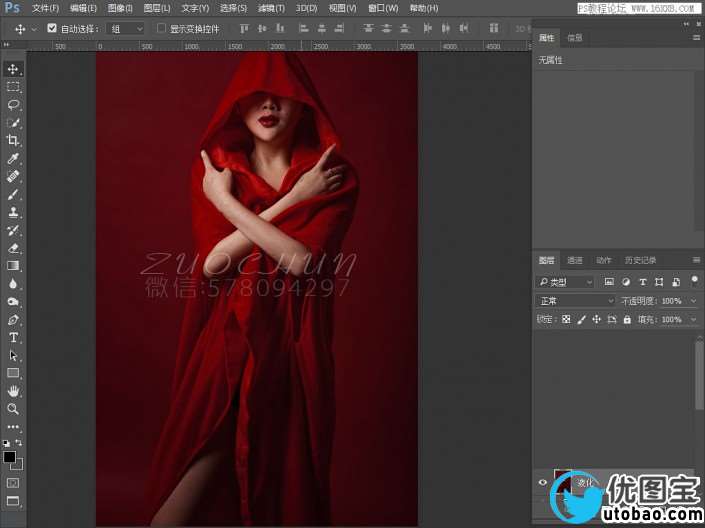Toggle Quick Mask mode
Screen dimensions: 705x528
[13, 483]
